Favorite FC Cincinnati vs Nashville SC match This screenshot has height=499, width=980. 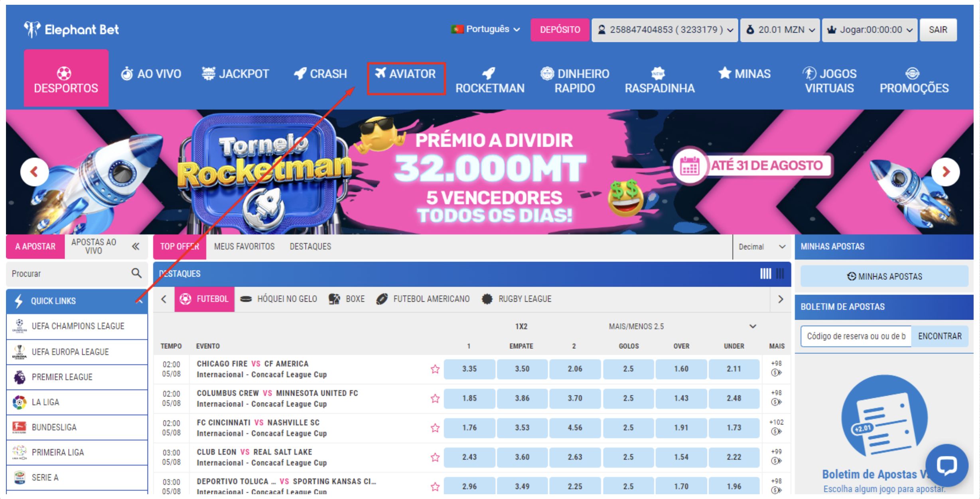click(x=435, y=428)
